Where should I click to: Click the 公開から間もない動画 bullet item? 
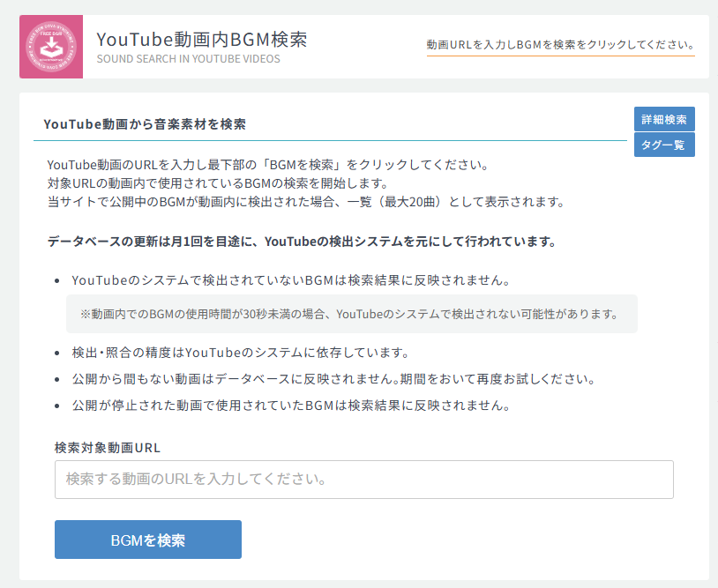coord(333,379)
